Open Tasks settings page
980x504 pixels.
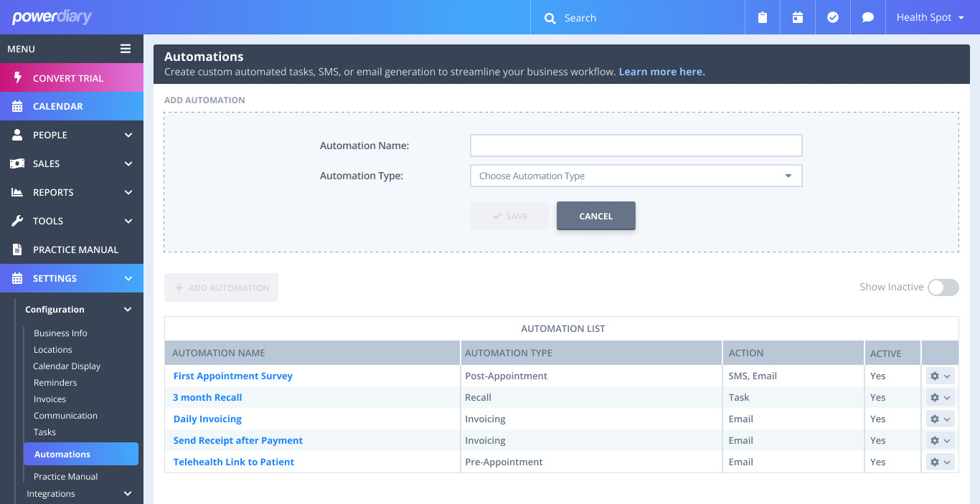44,432
